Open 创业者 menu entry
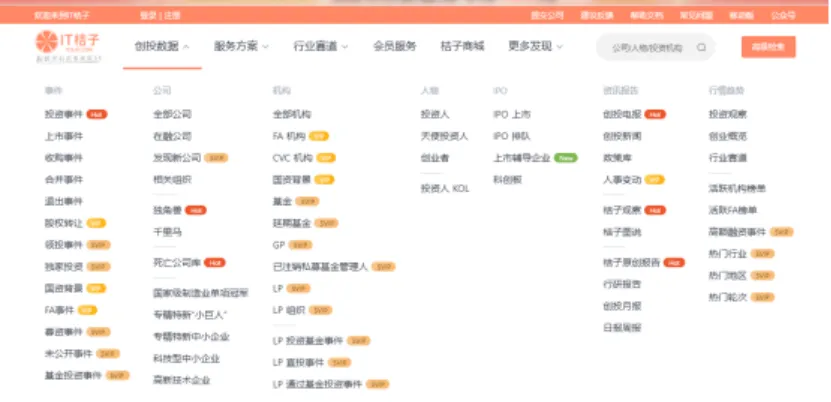The image size is (831, 402). (435, 158)
